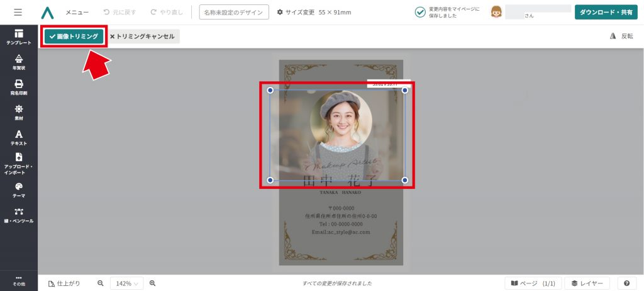Screen dimensions: 644x291
Task: Open アップロード・インポート upload panel
Action: click(x=19, y=164)
